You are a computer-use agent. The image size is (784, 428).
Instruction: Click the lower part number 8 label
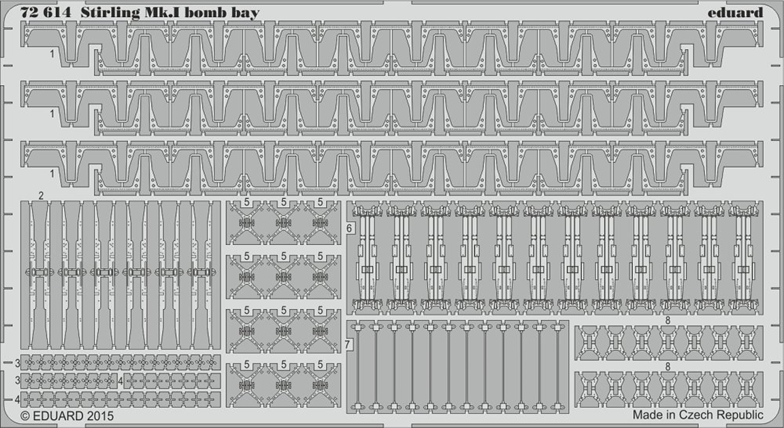click(x=667, y=367)
